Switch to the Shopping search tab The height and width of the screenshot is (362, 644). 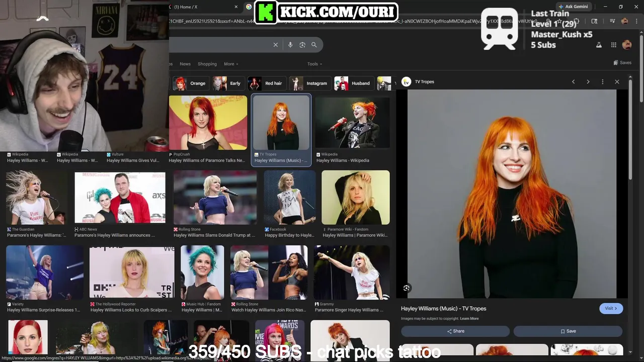pyautogui.click(x=207, y=64)
